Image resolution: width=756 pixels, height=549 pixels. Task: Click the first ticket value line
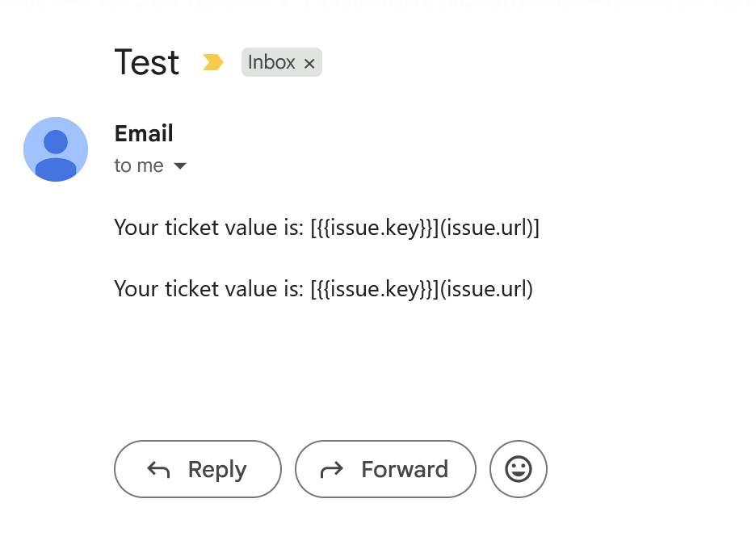pos(327,228)
